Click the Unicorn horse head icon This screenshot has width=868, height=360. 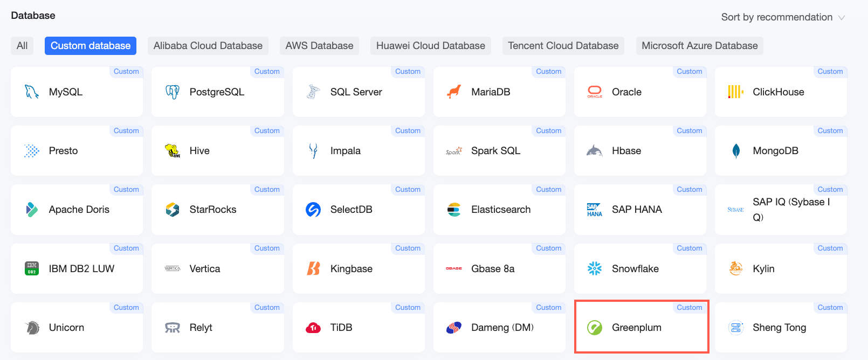click(x=32, y=328)
